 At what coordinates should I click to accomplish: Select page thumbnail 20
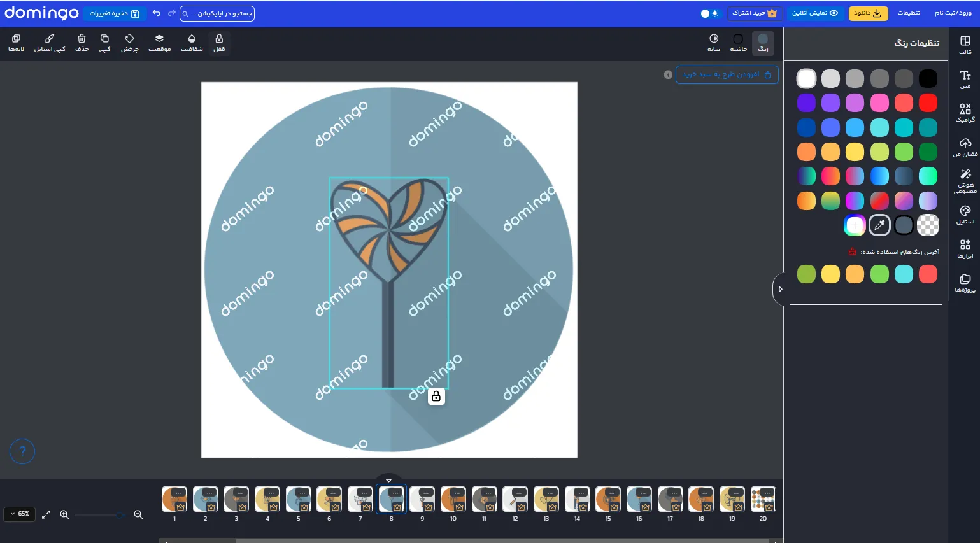click(x=763, y=499)
